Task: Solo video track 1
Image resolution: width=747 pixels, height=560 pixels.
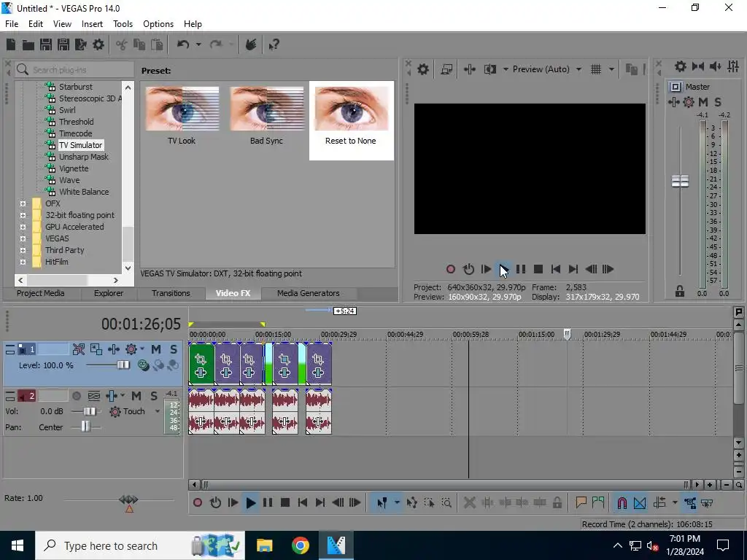Action: (174, 349)
